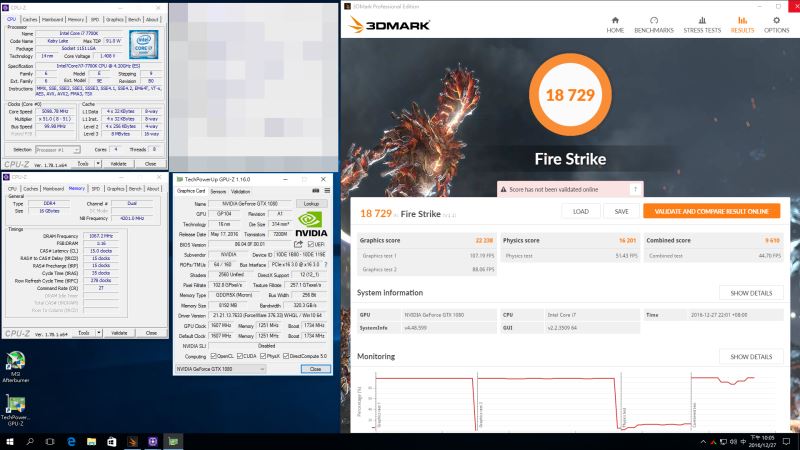Switch to Validation tab in GPU-Z

tap(240, 191)
